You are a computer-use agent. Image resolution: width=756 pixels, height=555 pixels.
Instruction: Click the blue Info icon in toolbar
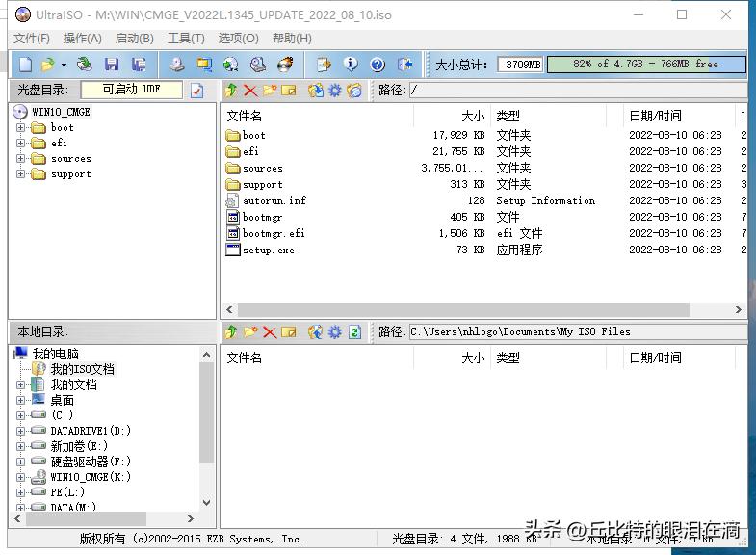click(351, 65)
